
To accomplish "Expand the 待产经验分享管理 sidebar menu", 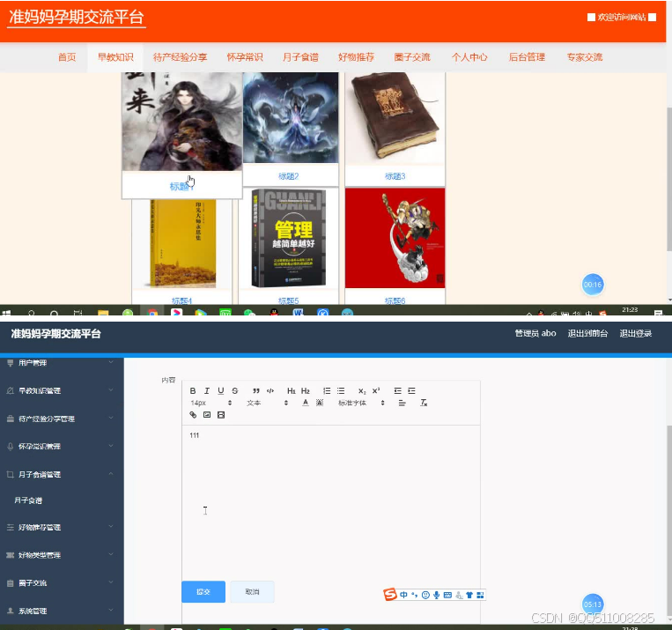I will (x=62, y=419).
